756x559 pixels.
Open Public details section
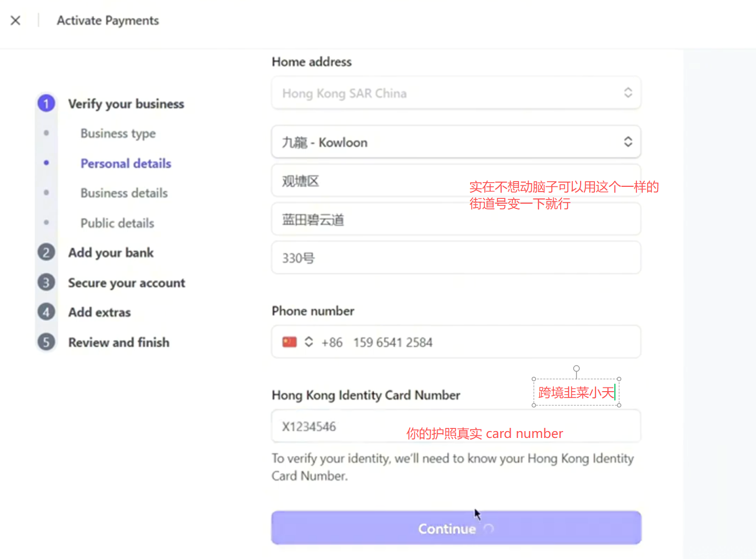tap(117, 223)
